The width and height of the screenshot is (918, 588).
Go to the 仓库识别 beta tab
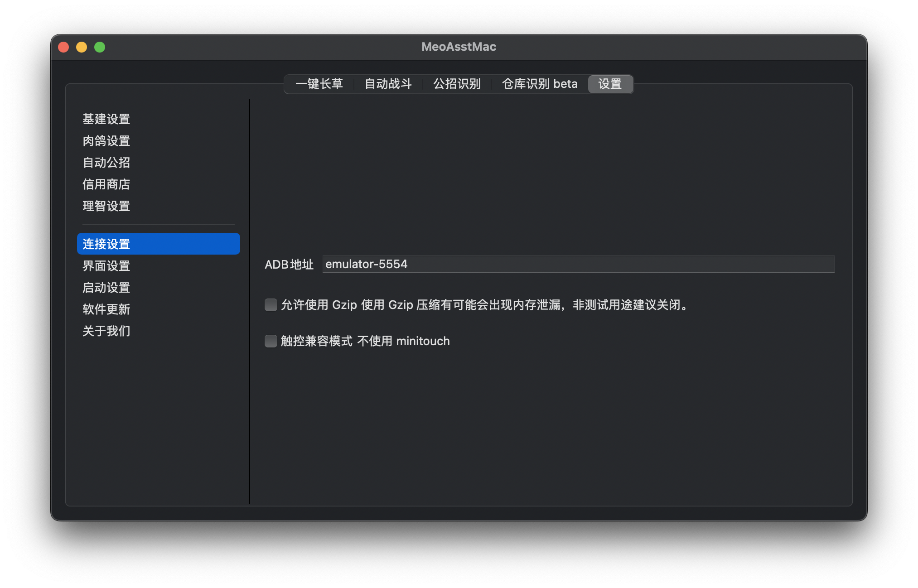(x=540, y=84)
